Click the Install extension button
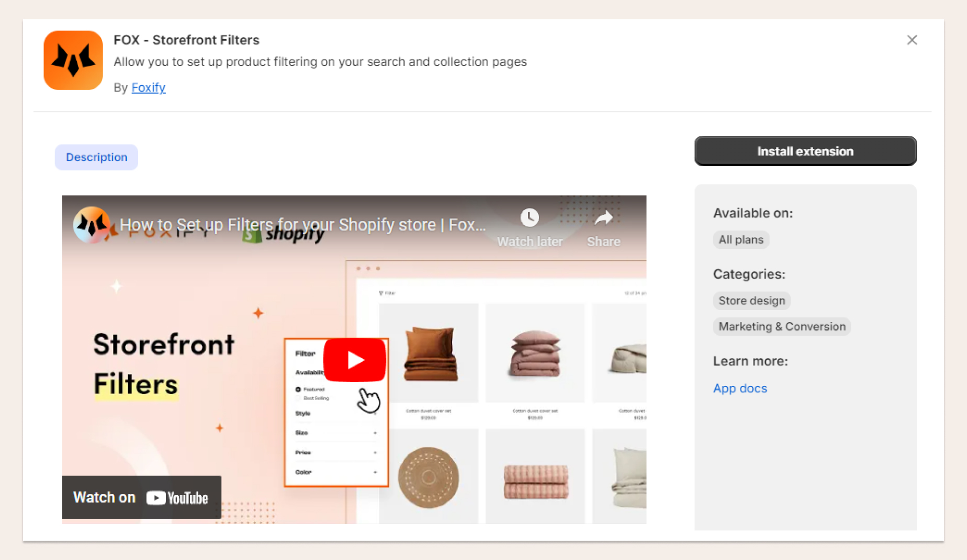This screenshot has height=560, width=967. click(805, 151)
